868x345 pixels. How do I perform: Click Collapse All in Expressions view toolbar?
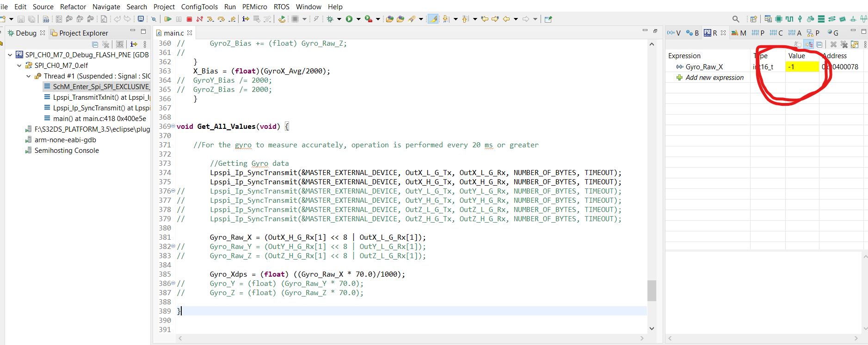pos(819,44)
